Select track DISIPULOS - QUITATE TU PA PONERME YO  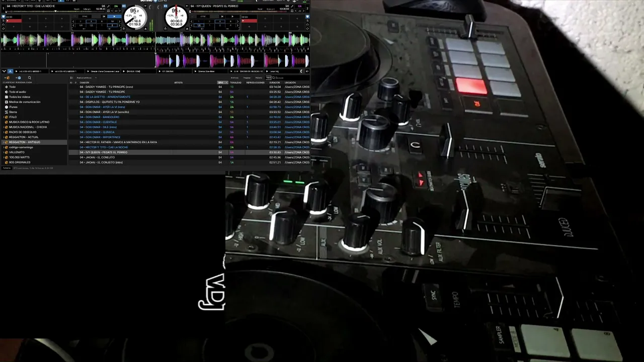click(189, 102)
